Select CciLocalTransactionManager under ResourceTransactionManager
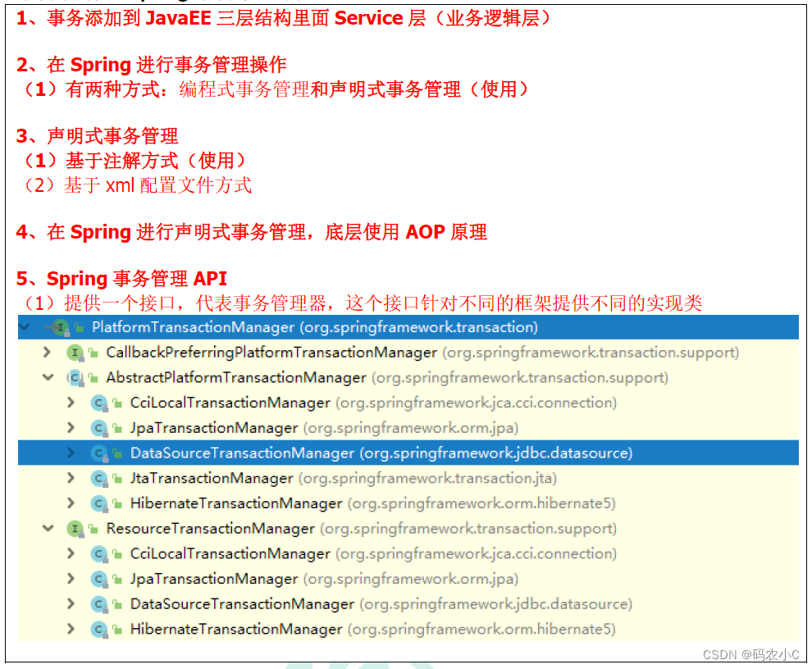The image size is (812, 669). pyautogui.click(x=408, y=553)
